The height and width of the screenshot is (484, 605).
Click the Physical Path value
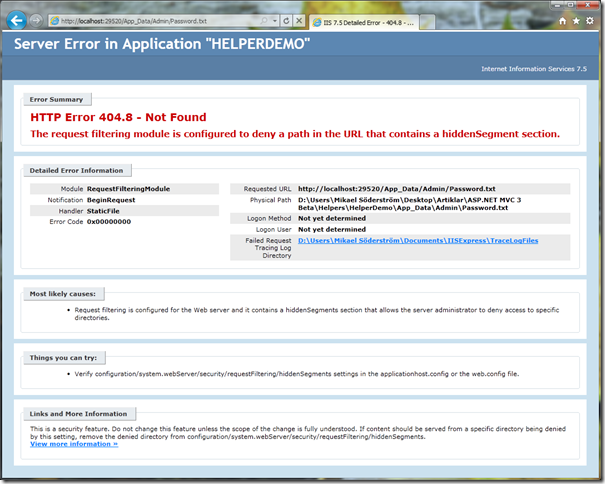[409, 204]
